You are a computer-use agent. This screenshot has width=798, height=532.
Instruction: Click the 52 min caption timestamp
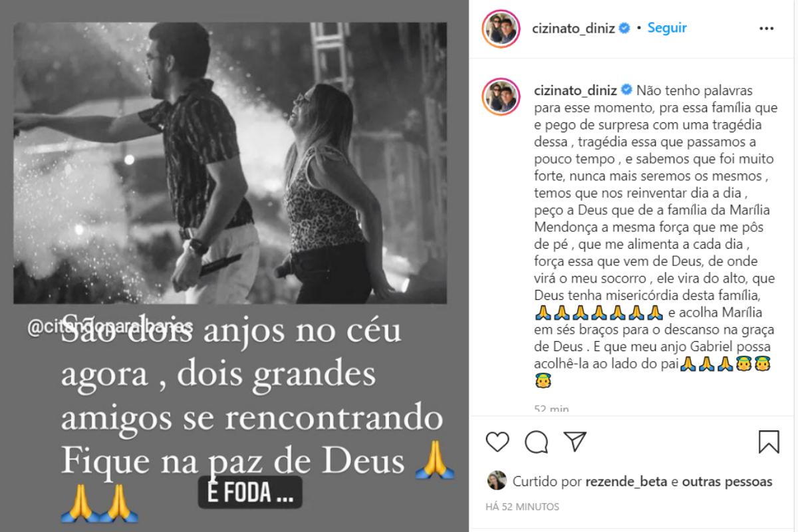tap(551, 408)
